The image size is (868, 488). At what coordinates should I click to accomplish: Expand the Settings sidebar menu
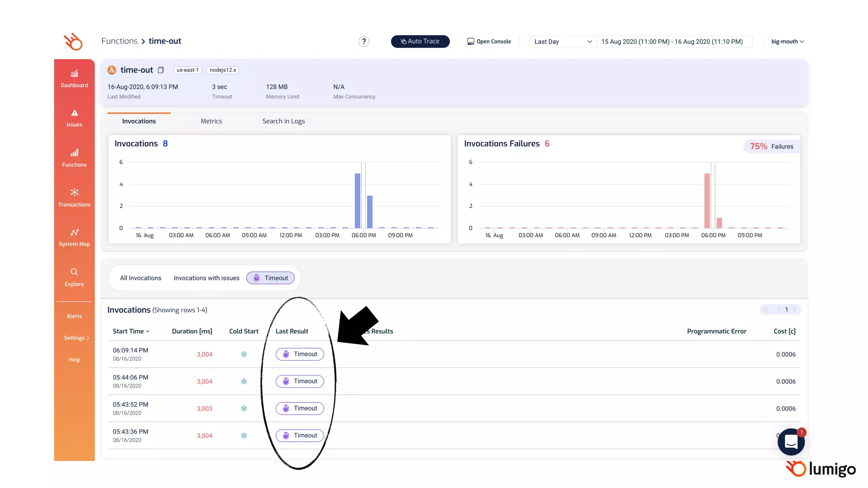pos(76,338)
